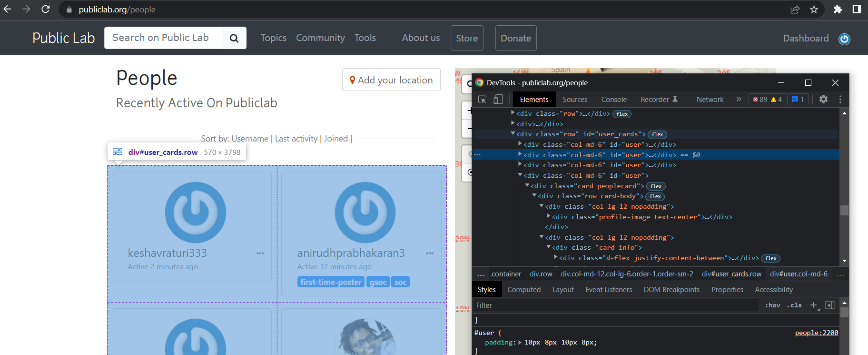Screen dimensions: 868x355
Task: Click flex badge on d-flex justify-content-between div
Action: point(771,258)
